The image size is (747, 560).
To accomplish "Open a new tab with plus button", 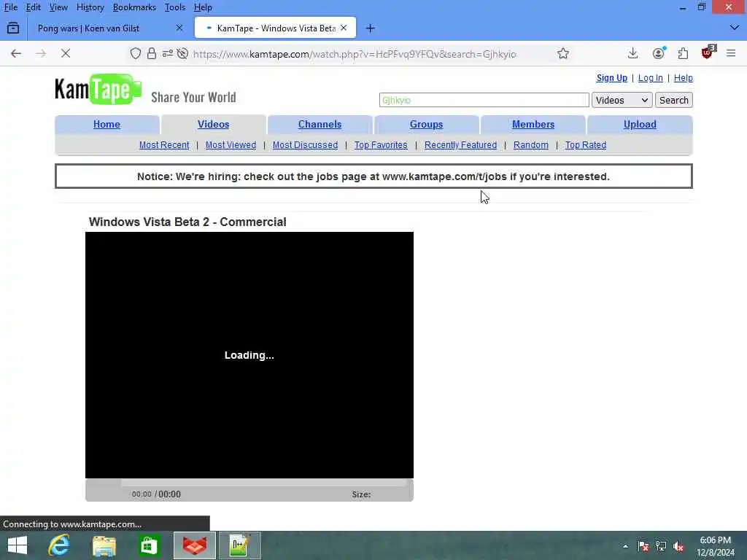I will [370, 28].
